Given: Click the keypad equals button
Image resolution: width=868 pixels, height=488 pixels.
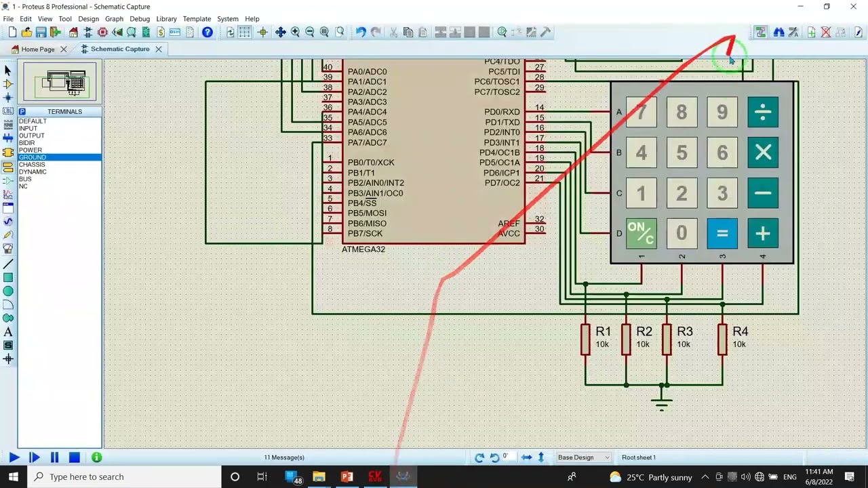Looking at the screenshot, I should coord(722,234).
